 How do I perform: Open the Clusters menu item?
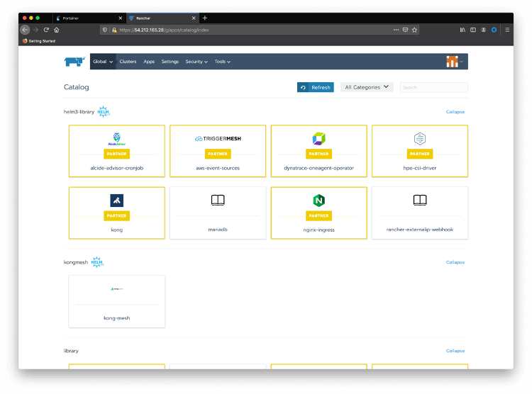click(x=128, y=62)
